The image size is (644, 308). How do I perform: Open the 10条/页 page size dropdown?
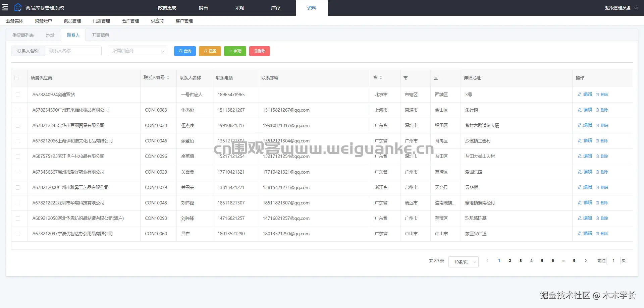click(463, 262)
